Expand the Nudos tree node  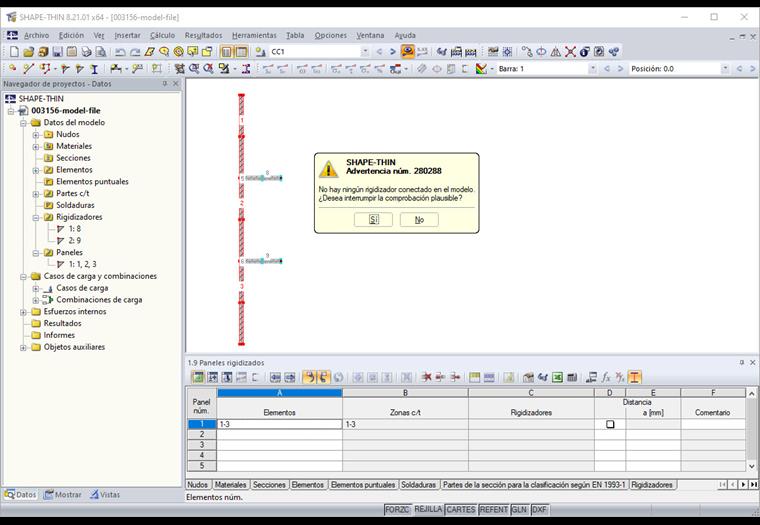[36, 134]
